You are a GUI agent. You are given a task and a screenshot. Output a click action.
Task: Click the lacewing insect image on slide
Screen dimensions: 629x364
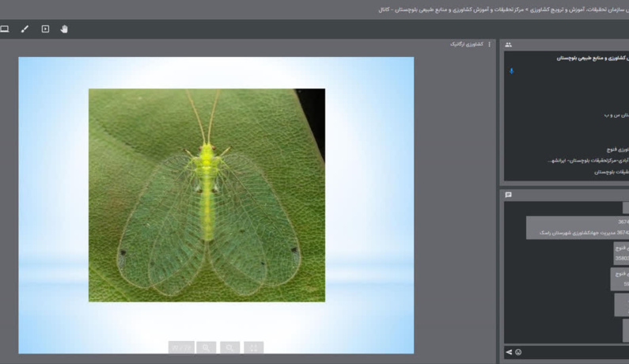tap(207, 195)
